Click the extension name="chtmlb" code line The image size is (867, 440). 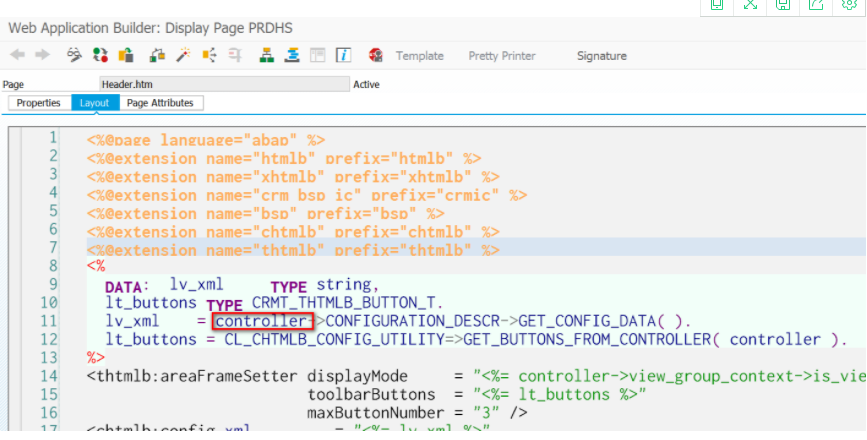[293, 232]
